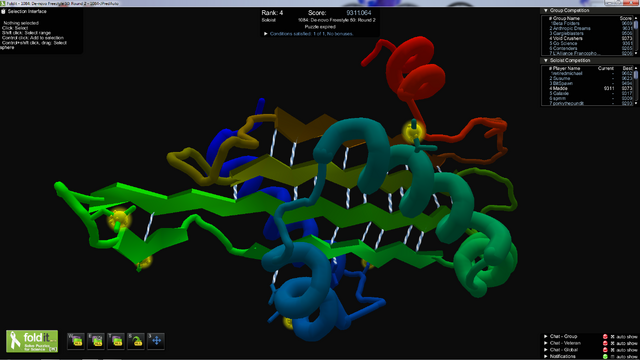This screenshot has height=360, width=640.
Task: Select the E wiggle tool icon
Action: click(96, 341)
